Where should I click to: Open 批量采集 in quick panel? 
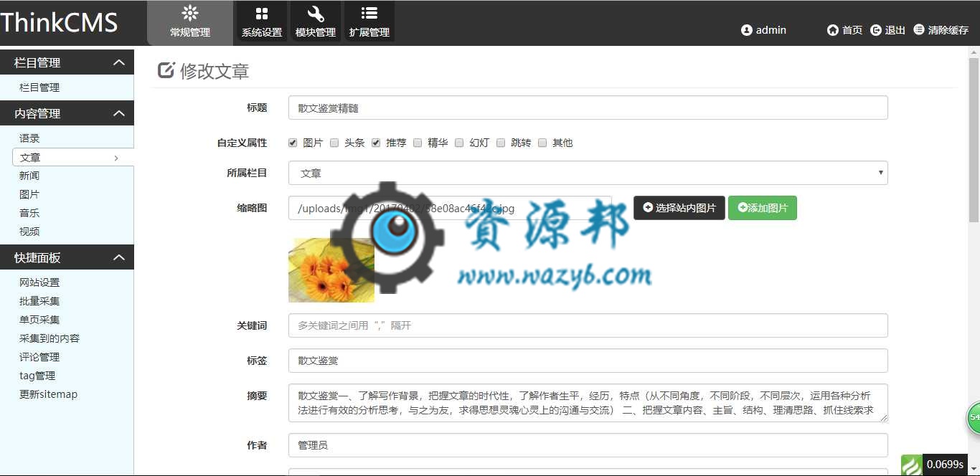point(39,301)
